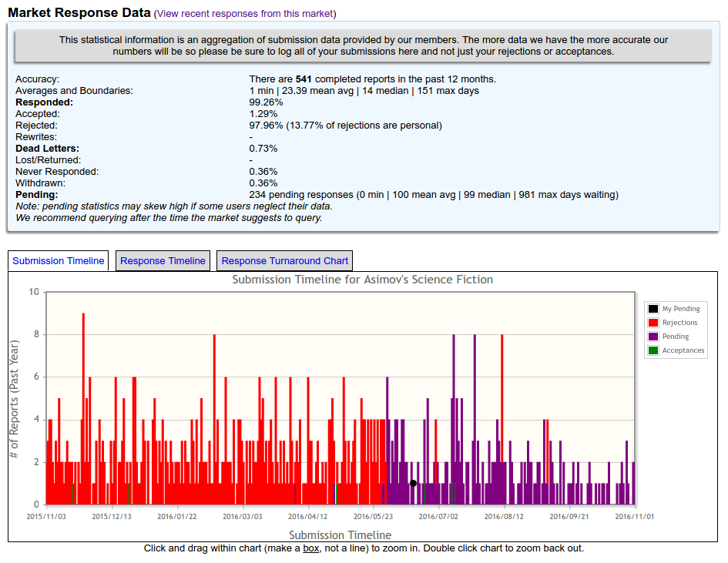The width and height of the screenshot is (728, 563).
Task: Click the '234 pending responses' line
Action: click(434, 195)
